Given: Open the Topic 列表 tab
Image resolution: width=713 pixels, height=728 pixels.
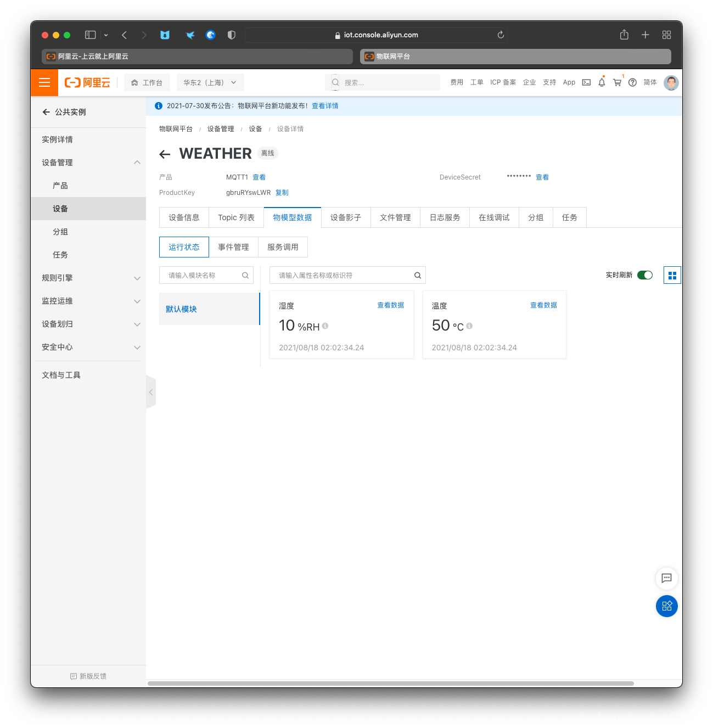Looking at the screenshot, I should [236, 217].
